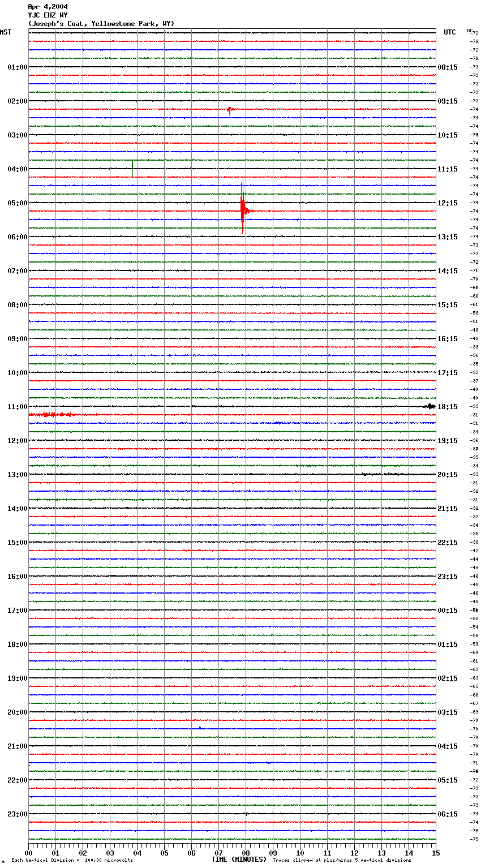
Task: Click the 18:15 UTC time label
Action: click(x=448, y=407)
